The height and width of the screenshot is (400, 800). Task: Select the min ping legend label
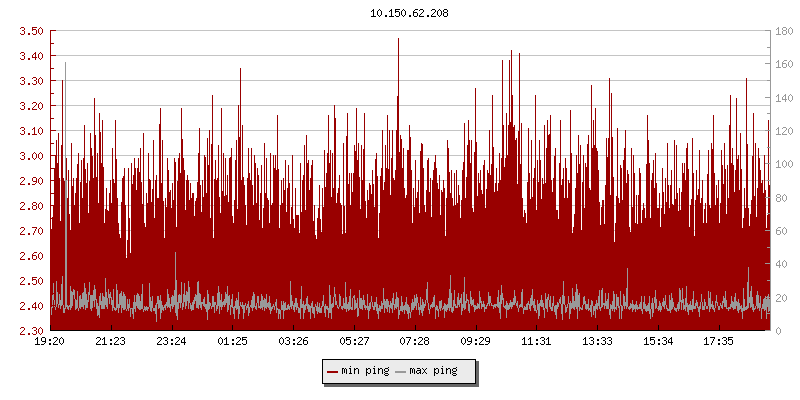coord(365,371)
